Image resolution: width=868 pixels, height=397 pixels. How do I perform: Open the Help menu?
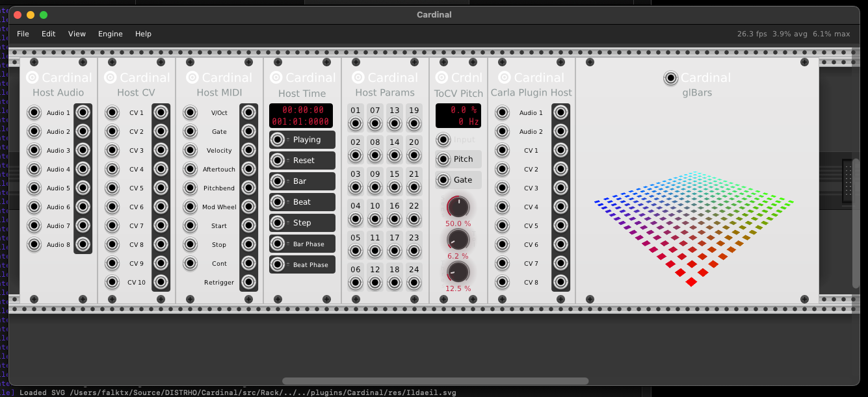click(143, 34)
